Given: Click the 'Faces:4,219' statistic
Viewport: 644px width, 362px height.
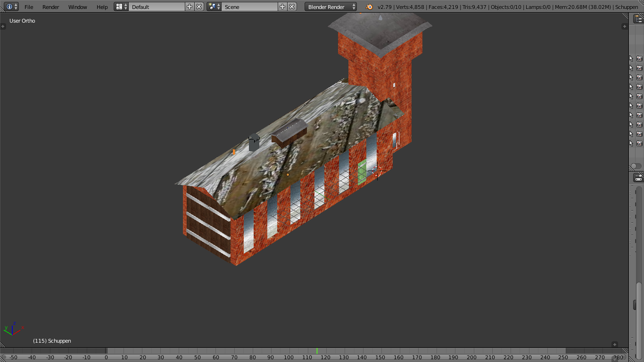Looking at the screenshot, I should 443,7.
